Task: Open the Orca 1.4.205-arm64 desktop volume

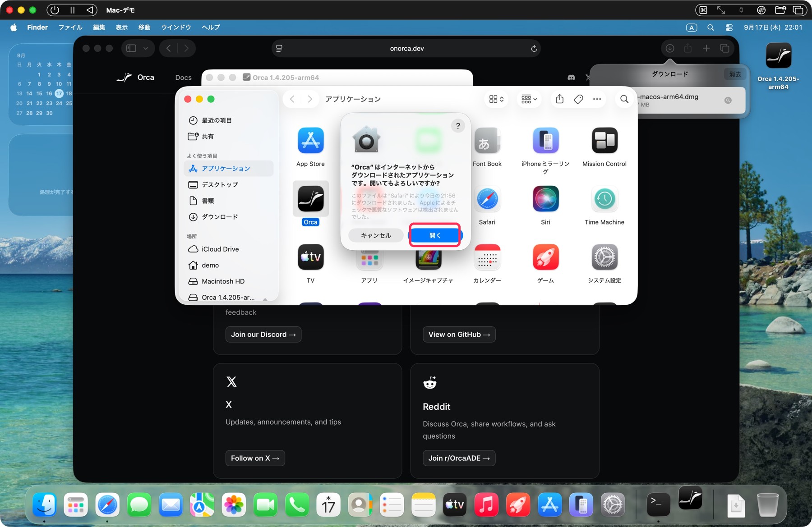Action: (778, 56)
